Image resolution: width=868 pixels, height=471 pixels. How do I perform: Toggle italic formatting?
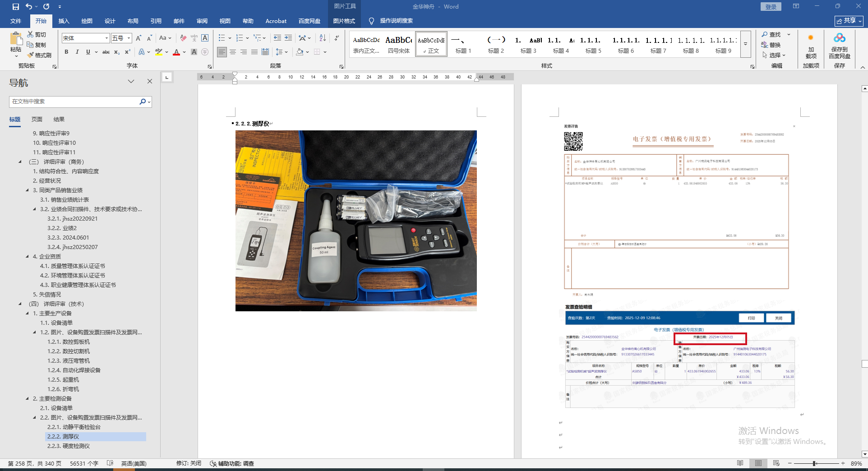[x=77, y=52]
